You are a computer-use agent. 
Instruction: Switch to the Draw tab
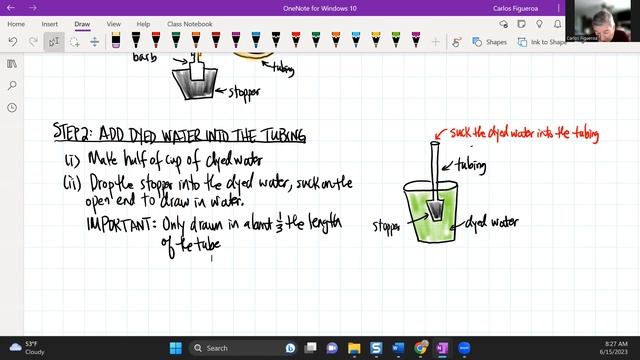(82, 24)
